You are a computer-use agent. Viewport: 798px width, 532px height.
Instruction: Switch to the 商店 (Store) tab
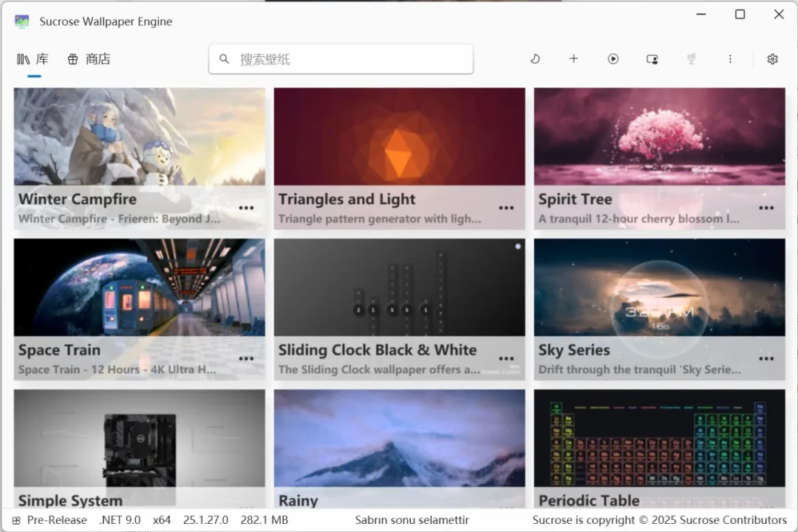(x=89, y=59)
